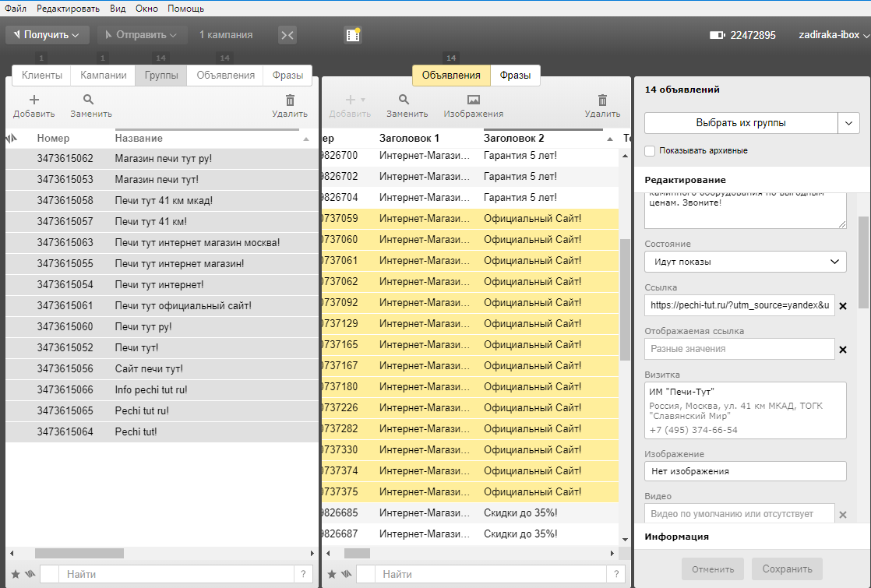
Task: Click the Ссылка URL input field
Action: [739, 305]
